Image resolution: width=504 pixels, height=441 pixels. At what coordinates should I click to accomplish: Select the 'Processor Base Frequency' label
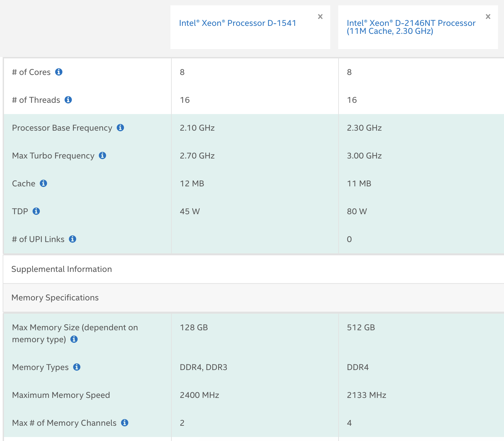click(62, 128)
